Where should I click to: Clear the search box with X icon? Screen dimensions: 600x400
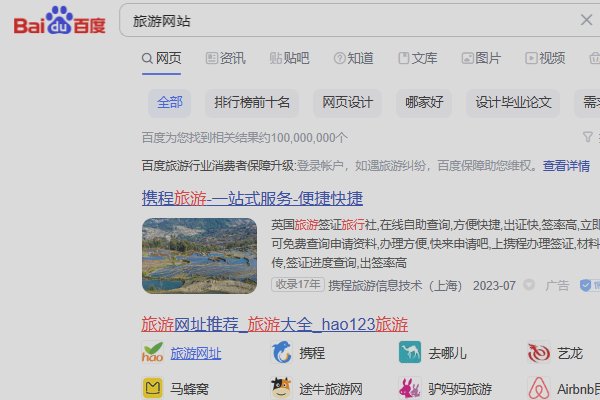click(x=586, y=20)
